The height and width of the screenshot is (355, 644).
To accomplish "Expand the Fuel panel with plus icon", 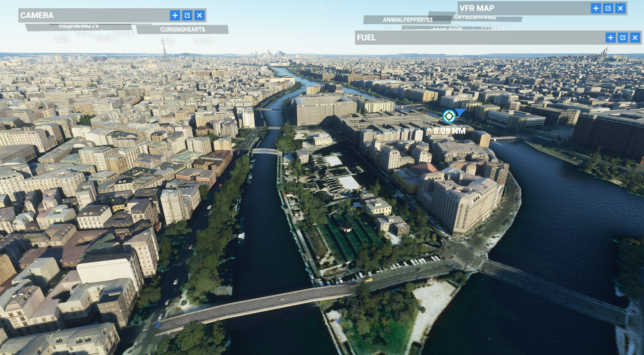I will 610,38.
